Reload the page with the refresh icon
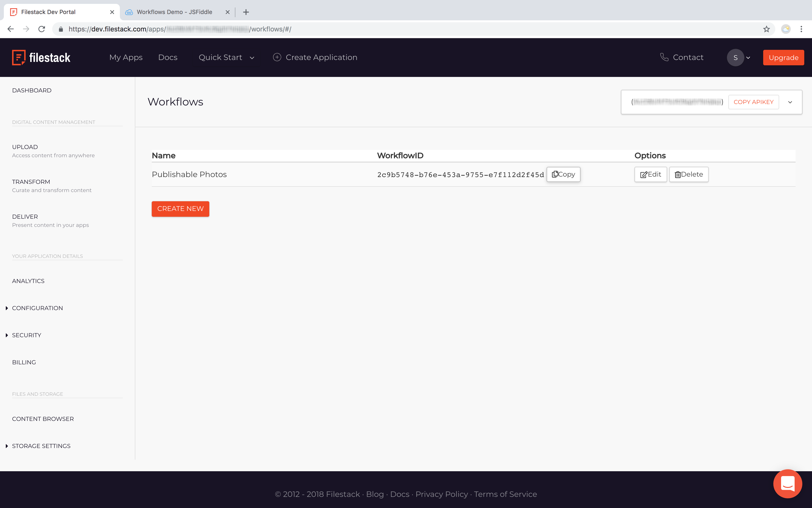This screenshot has height=508, width=812. 42,29
